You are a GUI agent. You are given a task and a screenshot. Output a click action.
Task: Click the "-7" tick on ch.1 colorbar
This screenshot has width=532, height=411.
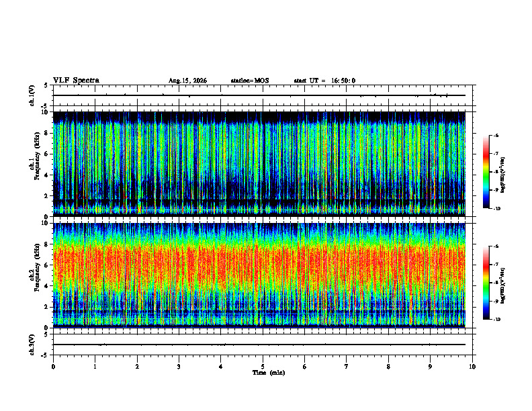pos(496,154)
